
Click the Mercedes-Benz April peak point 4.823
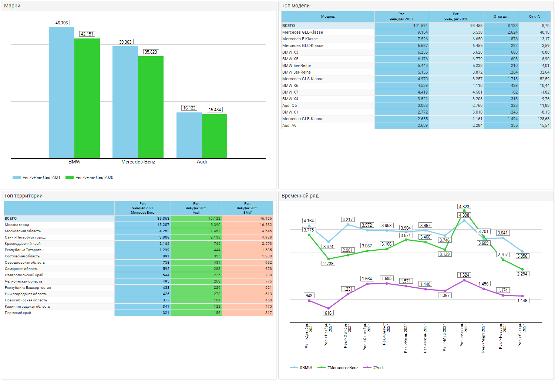(x=464, y=210)
